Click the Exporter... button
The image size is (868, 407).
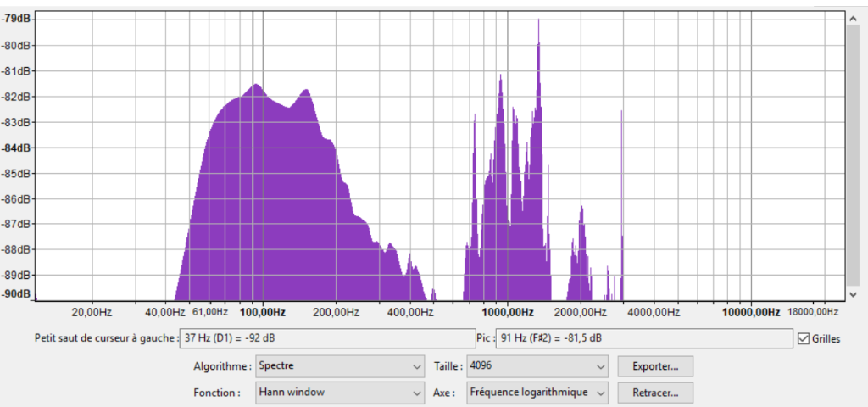click(655, 366)
